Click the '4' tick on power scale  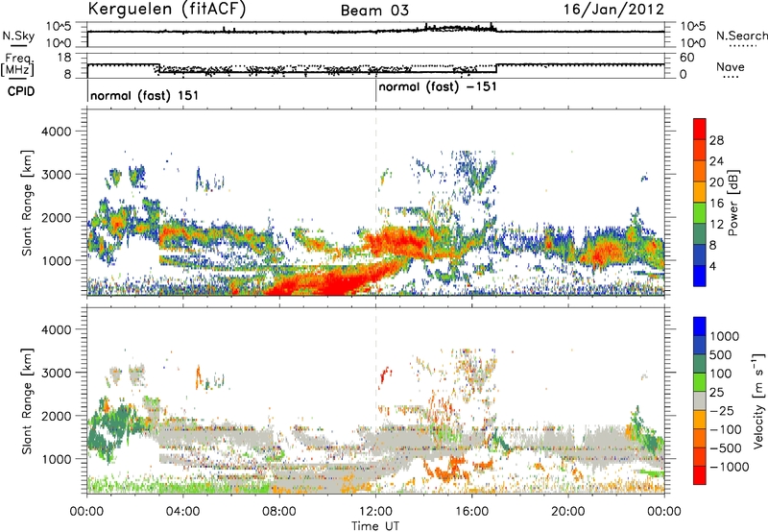tap(712, 266)
